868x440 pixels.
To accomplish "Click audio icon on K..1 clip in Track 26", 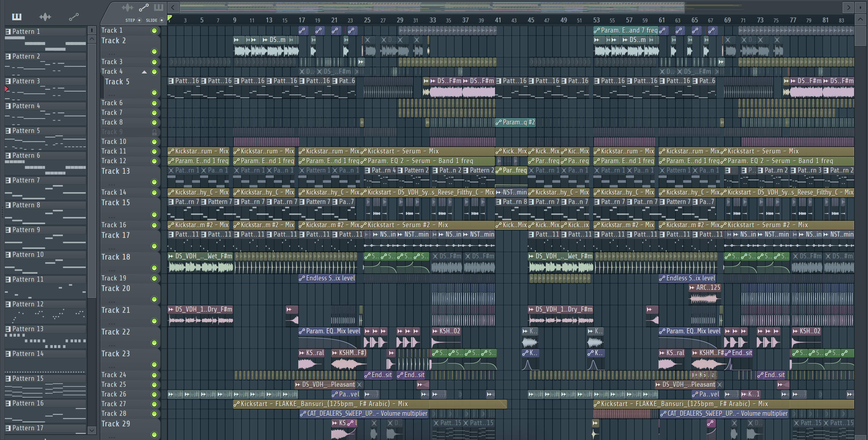I will [744, 394].
